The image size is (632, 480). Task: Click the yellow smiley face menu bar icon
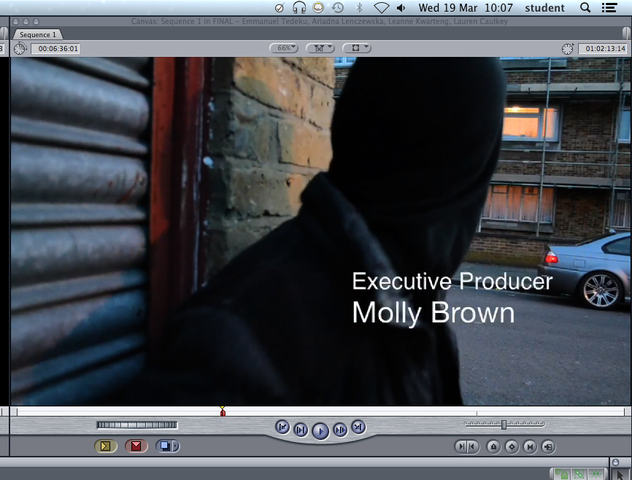point(318,7)
